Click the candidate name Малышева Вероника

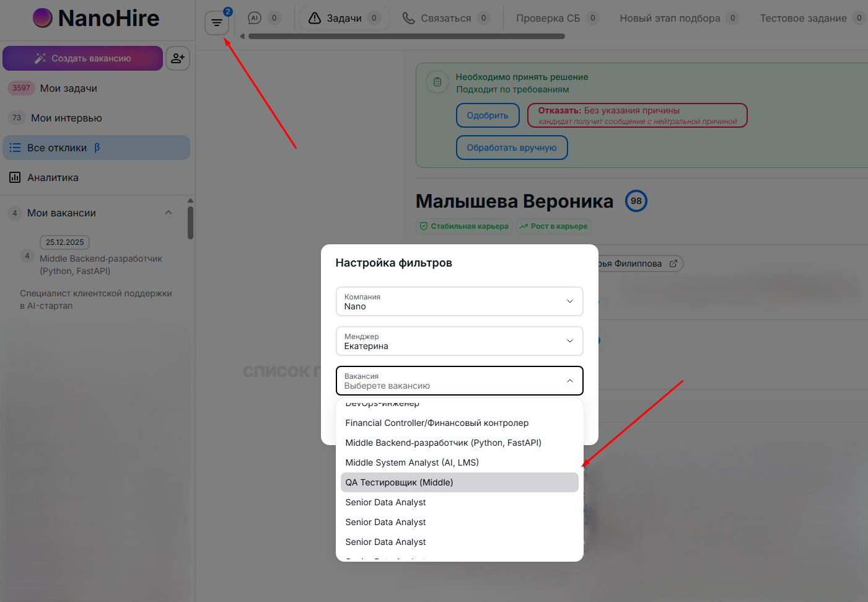[514, 201]
